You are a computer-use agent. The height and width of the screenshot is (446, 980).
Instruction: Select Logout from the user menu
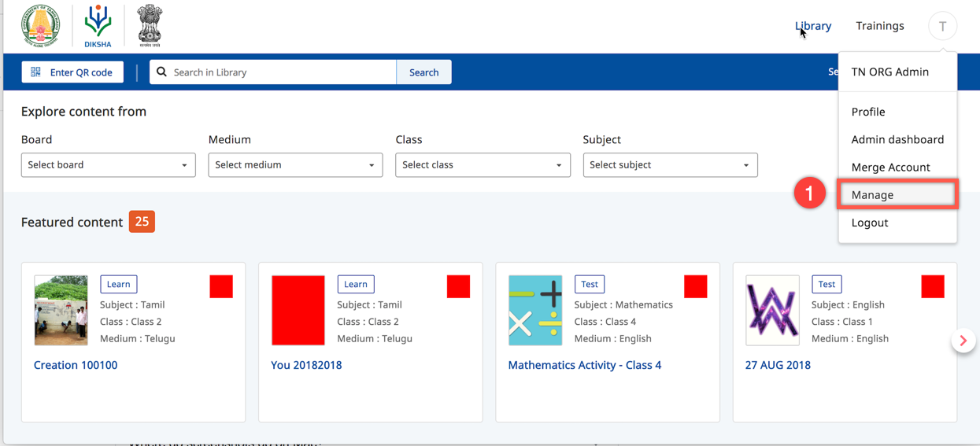(x=870, y=223)
